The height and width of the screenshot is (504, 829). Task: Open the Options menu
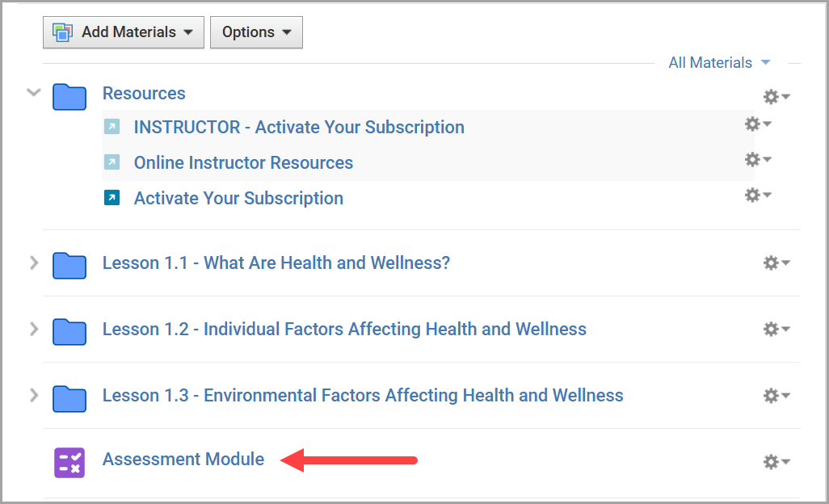coord(256,32)
